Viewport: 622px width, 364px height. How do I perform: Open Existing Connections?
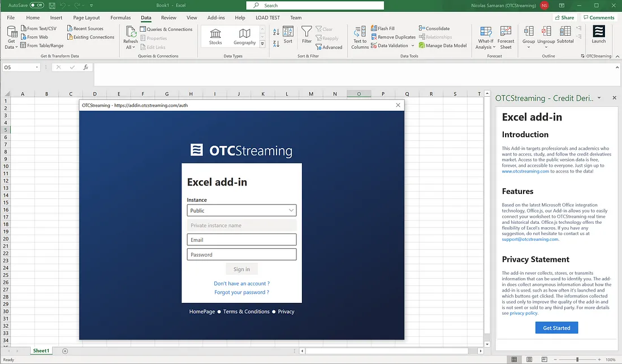tap(91, 37)
